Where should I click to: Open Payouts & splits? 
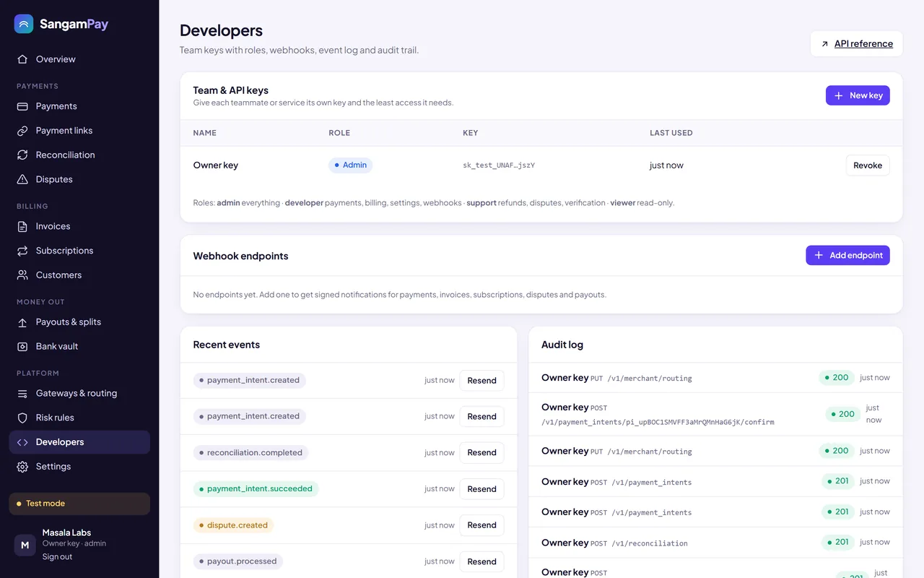pos(79,322)
